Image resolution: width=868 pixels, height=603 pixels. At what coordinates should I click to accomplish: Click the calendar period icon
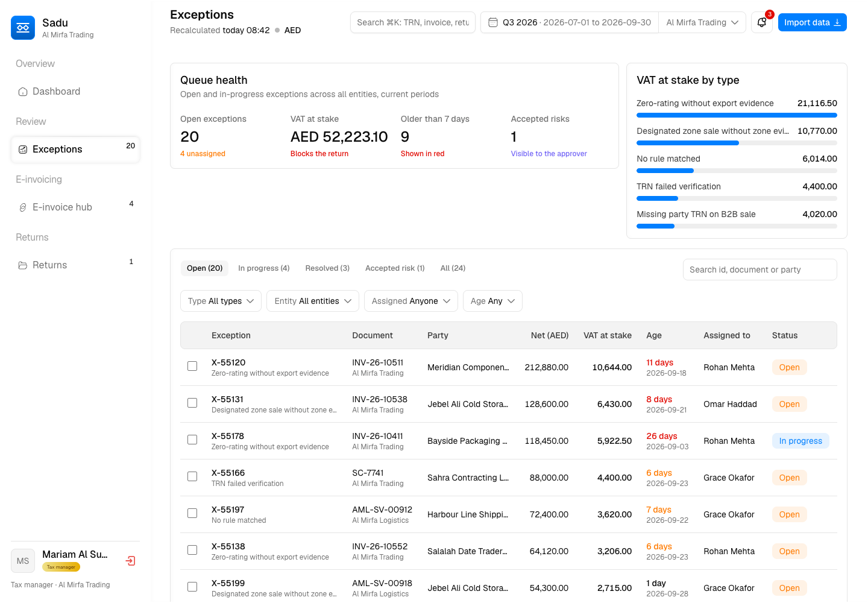[492, 22]
